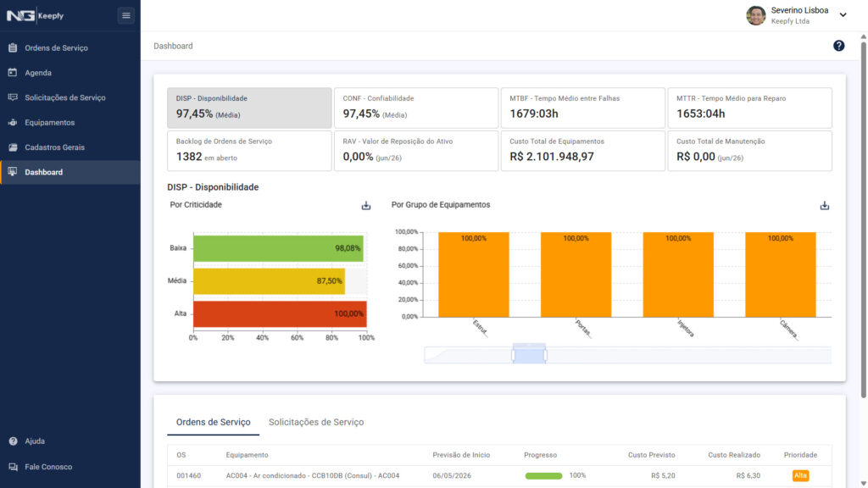Open Fale Conosco in the sidebar

pyautogui.click(x=70, y=467)
